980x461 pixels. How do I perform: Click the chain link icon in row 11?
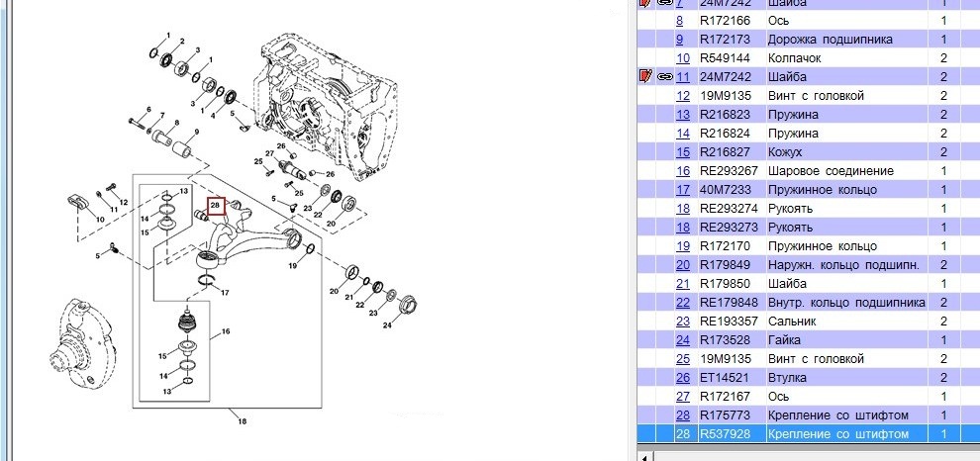(x=664, y=77)
